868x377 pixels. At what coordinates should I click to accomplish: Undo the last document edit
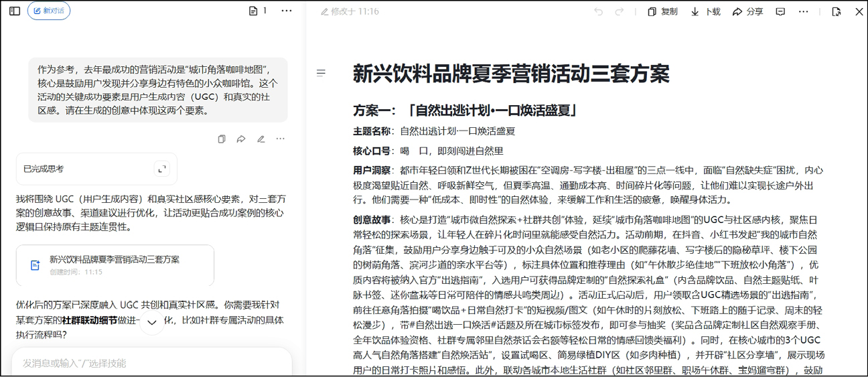tap(599, 12)
